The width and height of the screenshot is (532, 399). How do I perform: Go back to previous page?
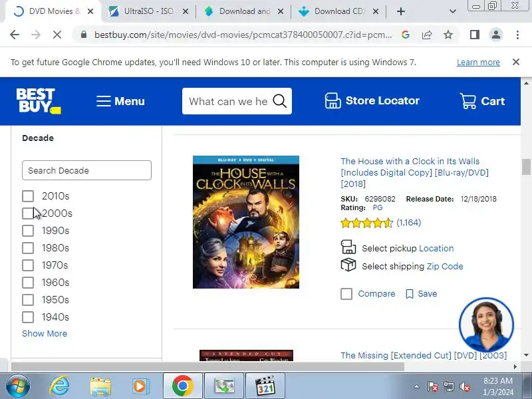point(15,35)
